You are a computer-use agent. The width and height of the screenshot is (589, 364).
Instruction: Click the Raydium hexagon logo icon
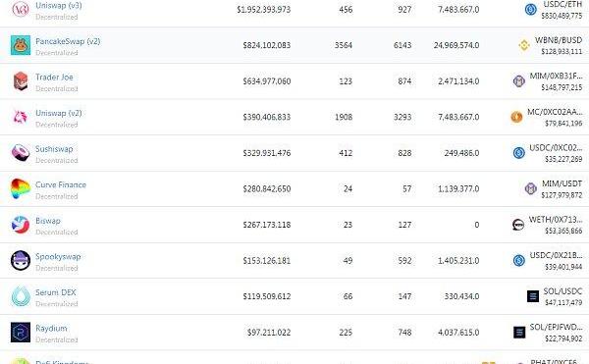pyautogui.click(x=21, y=332)
